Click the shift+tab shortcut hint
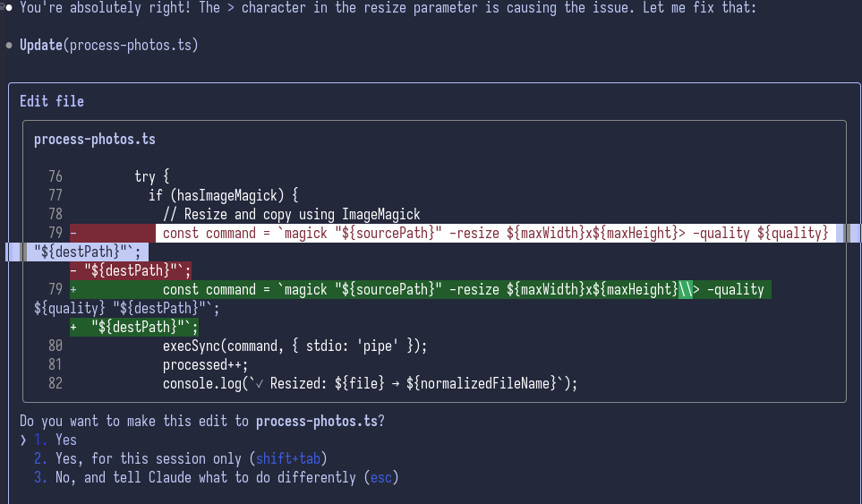 [288, 458]
